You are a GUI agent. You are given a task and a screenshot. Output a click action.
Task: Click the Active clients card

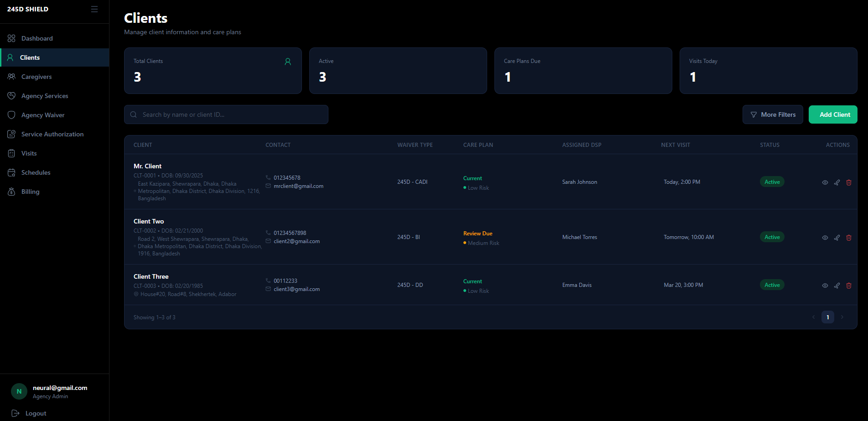click(398, 71)
